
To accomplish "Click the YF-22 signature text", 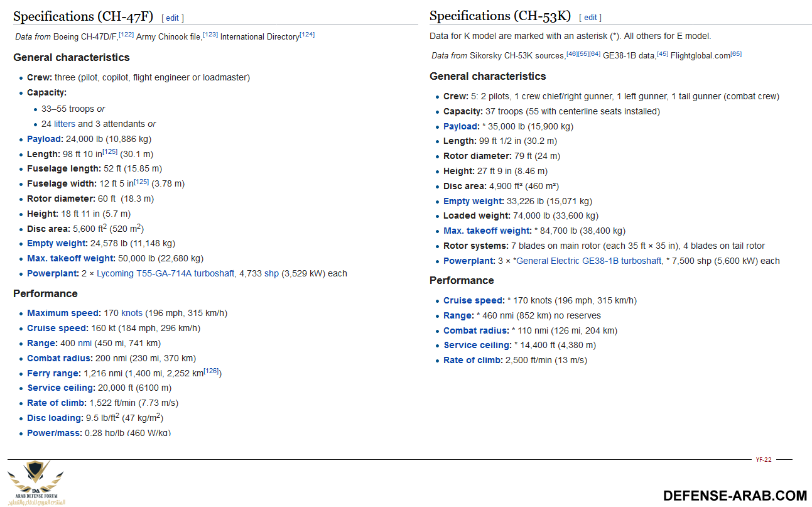I will click(x=763, y=460).
